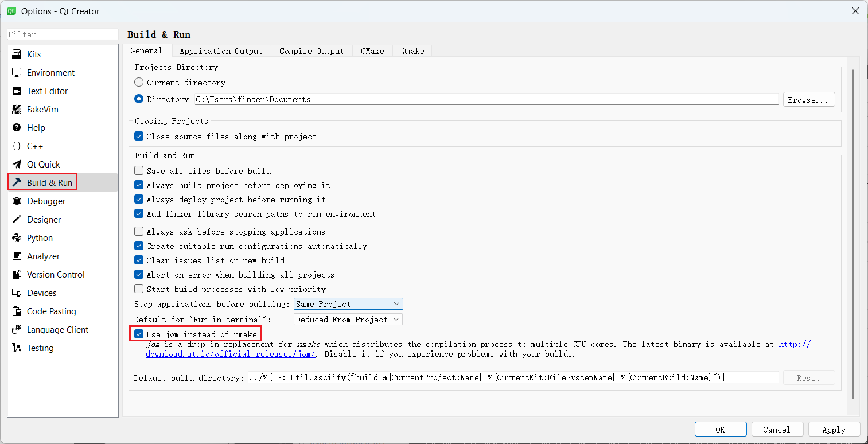This screenshot has width=868, height=444.
Task: Open the Designer settings section
Action: [x=43, y=219]
